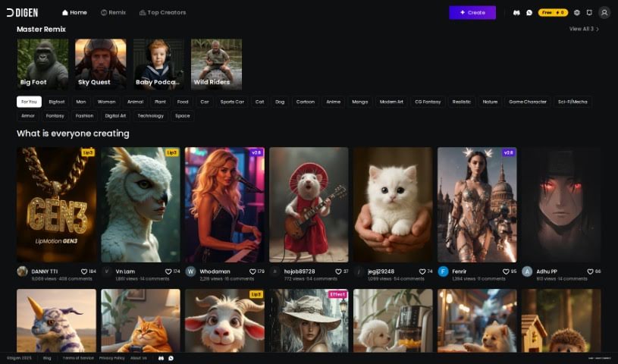Like Vn Lam's post heart icon
Image resolution: width=618 pixels, height=364 pixels.
coord(168,271)
